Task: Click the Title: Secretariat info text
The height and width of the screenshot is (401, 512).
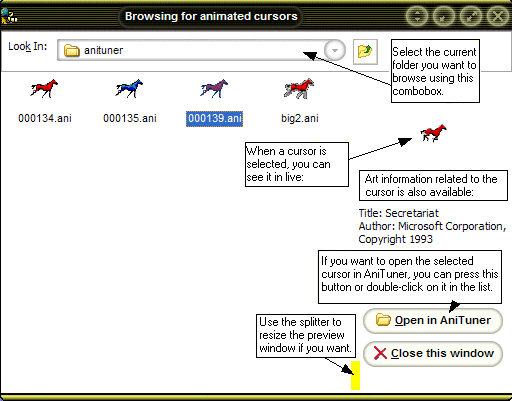Action: click(398, 213)
